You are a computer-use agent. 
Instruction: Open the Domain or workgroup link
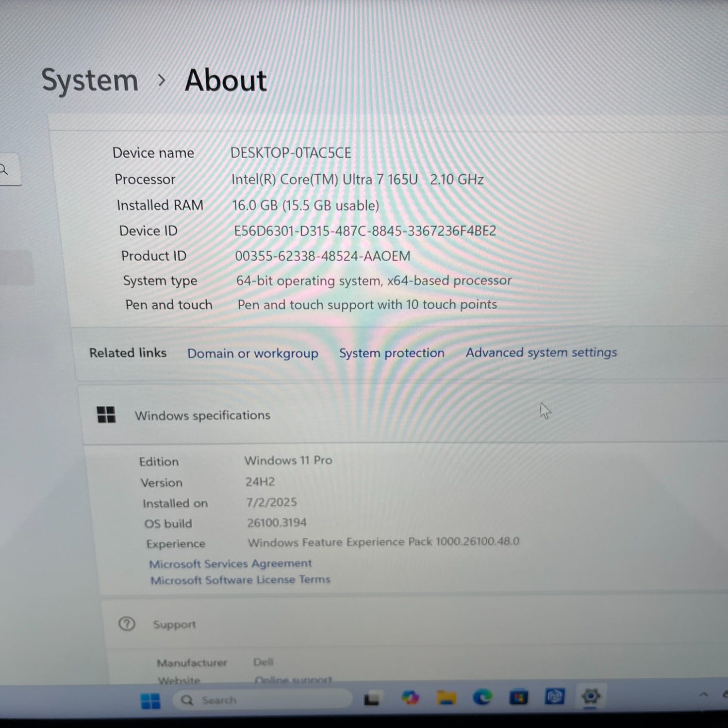pos(252,353)
